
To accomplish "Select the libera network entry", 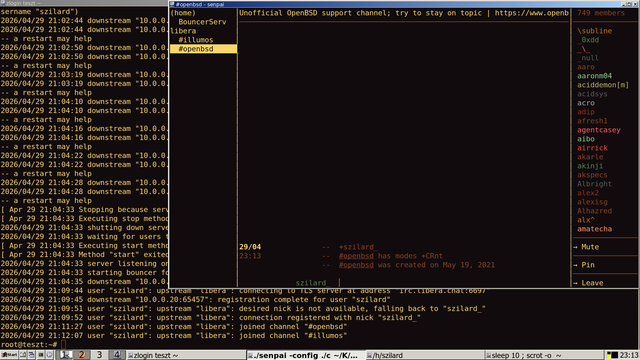I will pos(183,31).
